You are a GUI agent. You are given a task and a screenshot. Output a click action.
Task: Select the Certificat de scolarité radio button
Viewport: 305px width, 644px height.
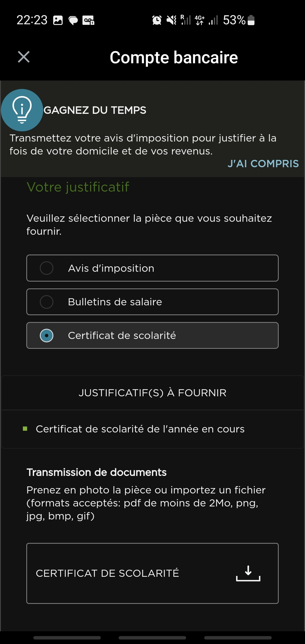pyautogui.click(x=47, y=336)
